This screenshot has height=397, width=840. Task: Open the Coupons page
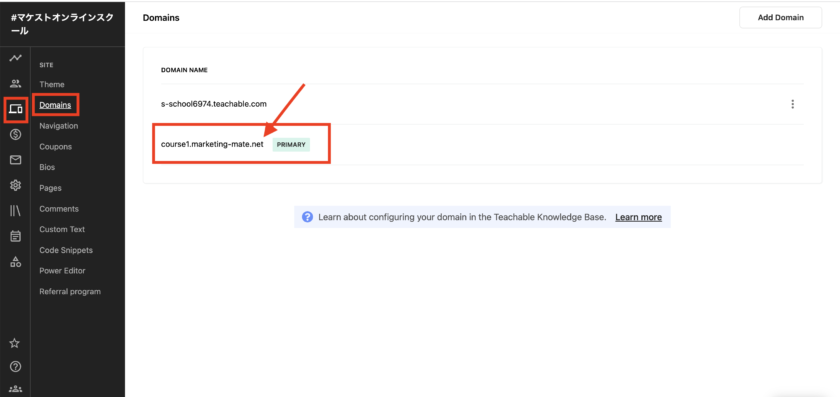coord(55,146)
